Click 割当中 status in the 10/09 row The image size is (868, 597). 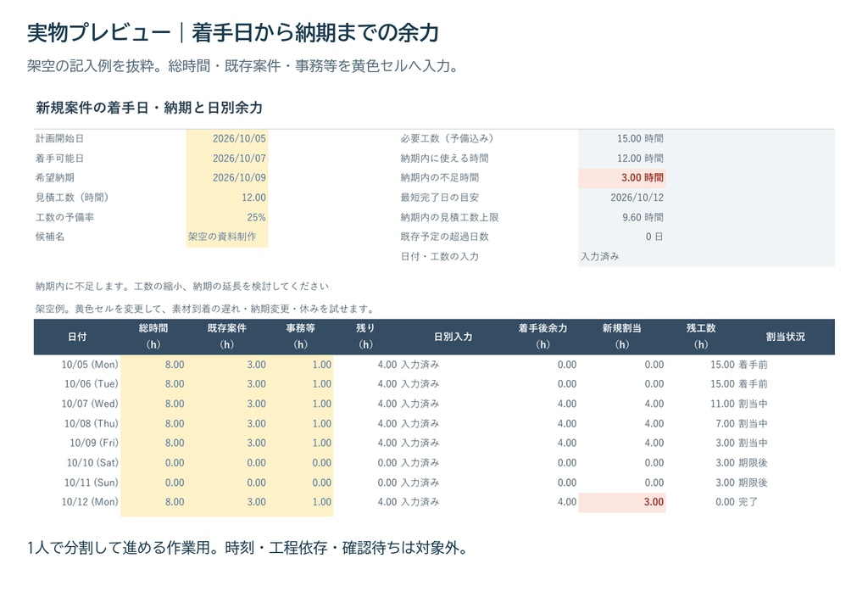[x=753, y=443]
